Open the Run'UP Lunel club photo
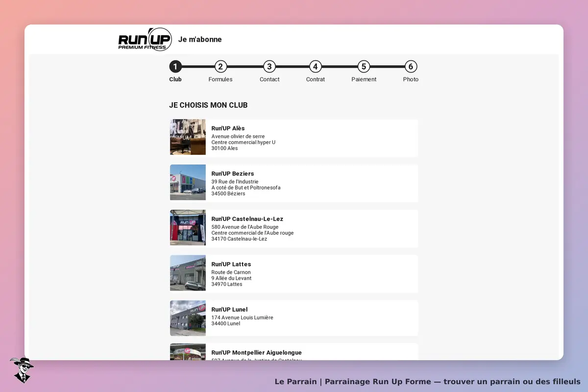Viewport: 588px width, 392px height. (188, 318)
